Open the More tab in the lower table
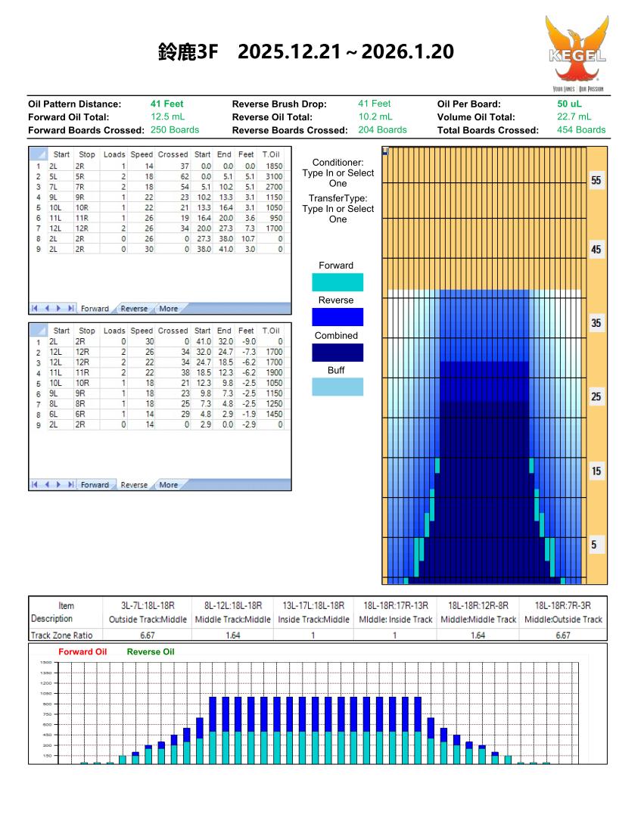The width and height of the screenshot is (644, 833). (x=168, y=485)
